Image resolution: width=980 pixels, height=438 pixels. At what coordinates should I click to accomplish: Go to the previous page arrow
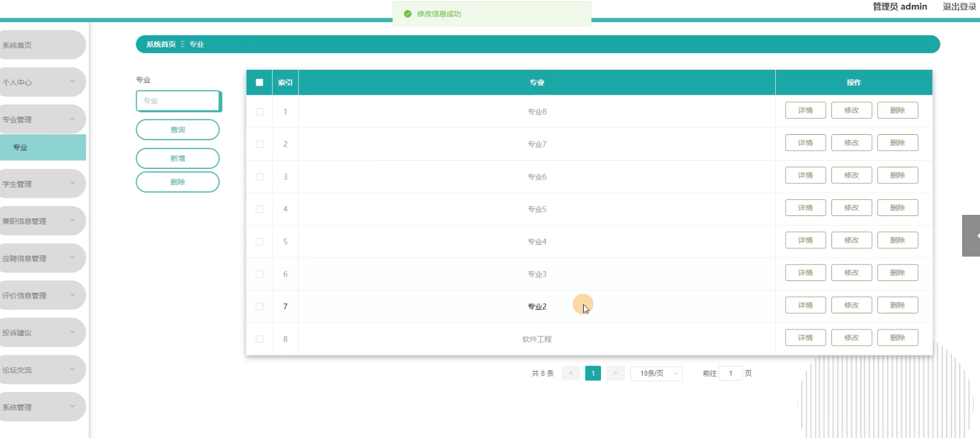click(x=571, y=374)
